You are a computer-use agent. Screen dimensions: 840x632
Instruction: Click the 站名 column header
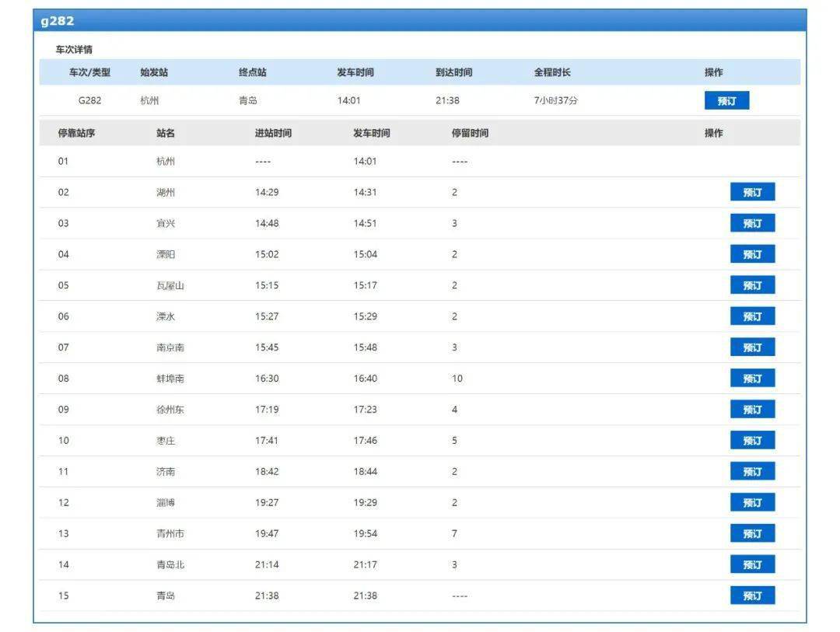point(166,133)
